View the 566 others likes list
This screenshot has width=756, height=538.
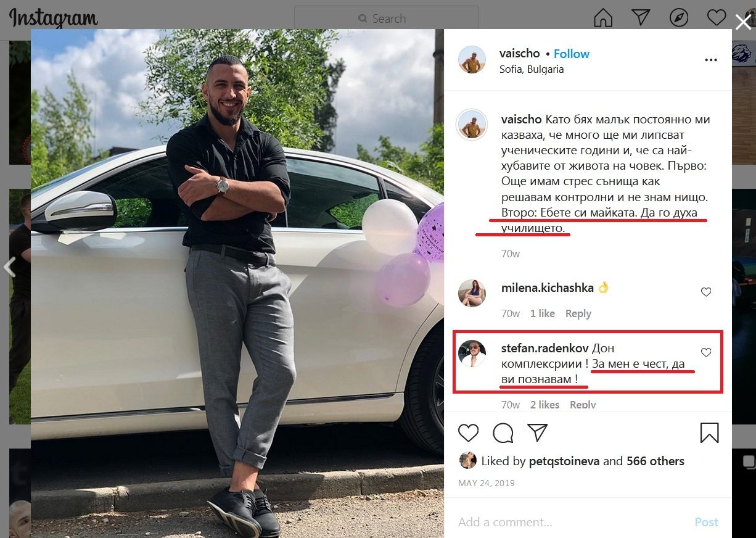655,461
